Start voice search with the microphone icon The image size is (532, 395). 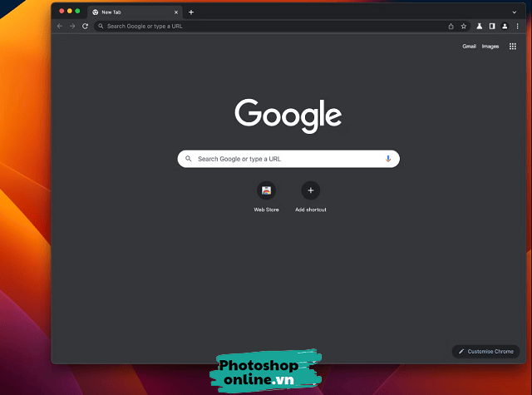(x=388, y=159)
